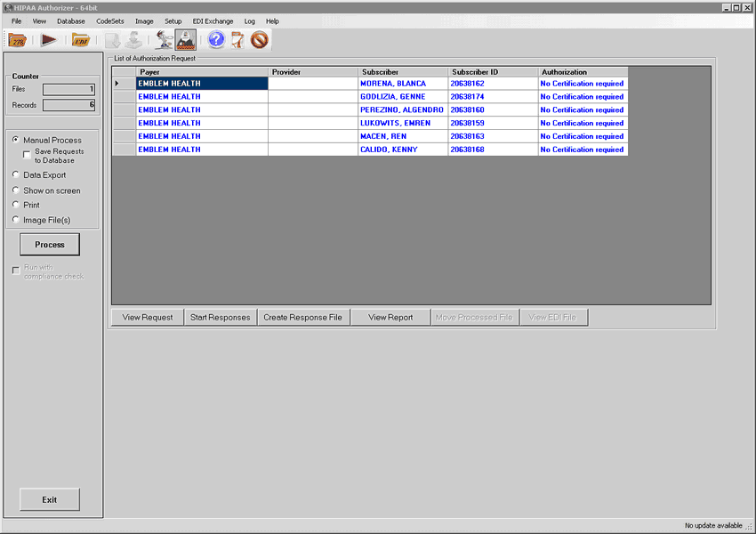This screenshot has height=534, width=756.
Task: Click the blue question mark help icon
Action: 216,40
